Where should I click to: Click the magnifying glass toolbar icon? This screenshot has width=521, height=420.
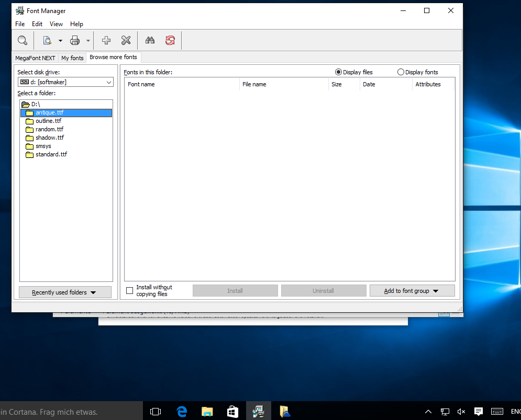(x=23, y=40)
